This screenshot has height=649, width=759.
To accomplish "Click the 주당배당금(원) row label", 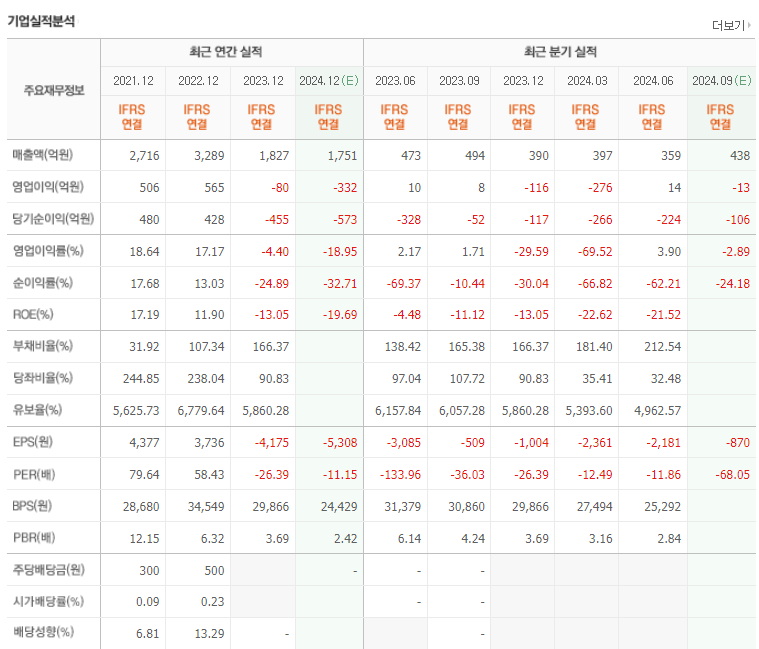I will click(x=48, y=570).
